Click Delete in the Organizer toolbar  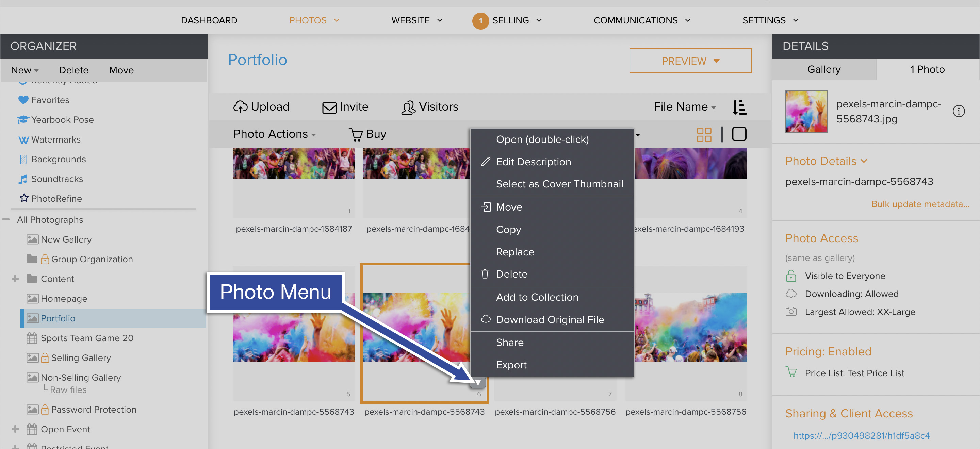coord(73,70)
